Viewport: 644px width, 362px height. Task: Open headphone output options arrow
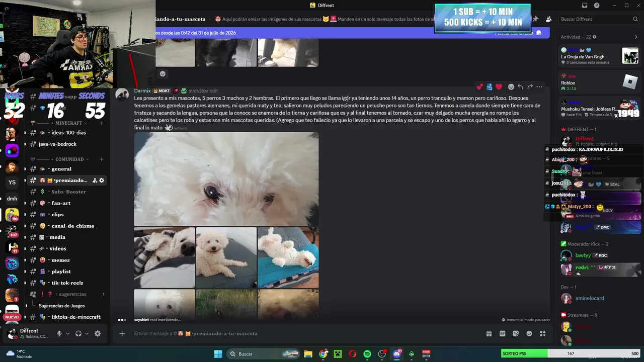point(87,333)
